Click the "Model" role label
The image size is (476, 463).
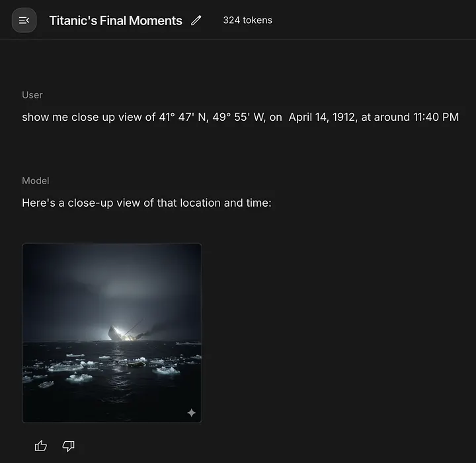[x=35, y=181]
